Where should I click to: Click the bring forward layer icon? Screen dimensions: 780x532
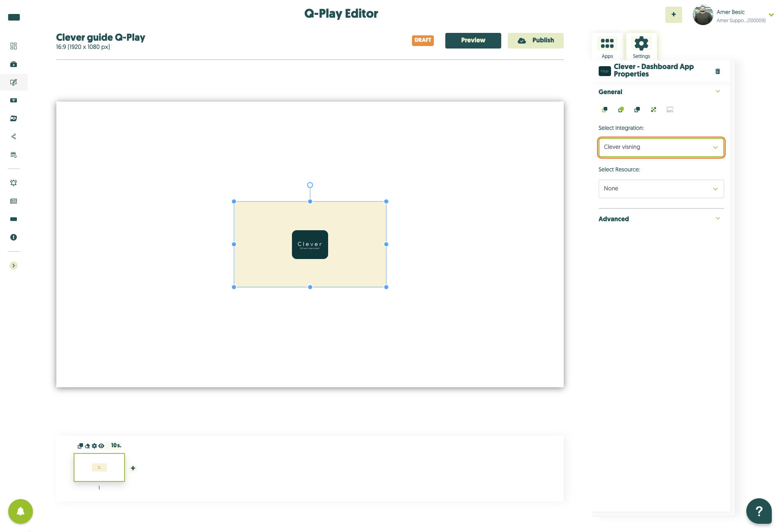pyautogui.click(x=604, y=110)
